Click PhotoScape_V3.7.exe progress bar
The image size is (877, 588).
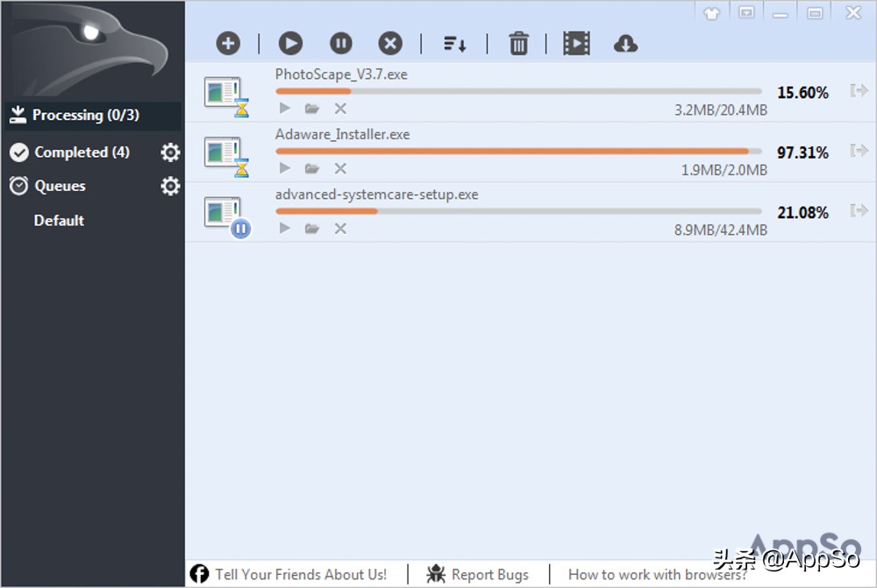click(518, 90)
